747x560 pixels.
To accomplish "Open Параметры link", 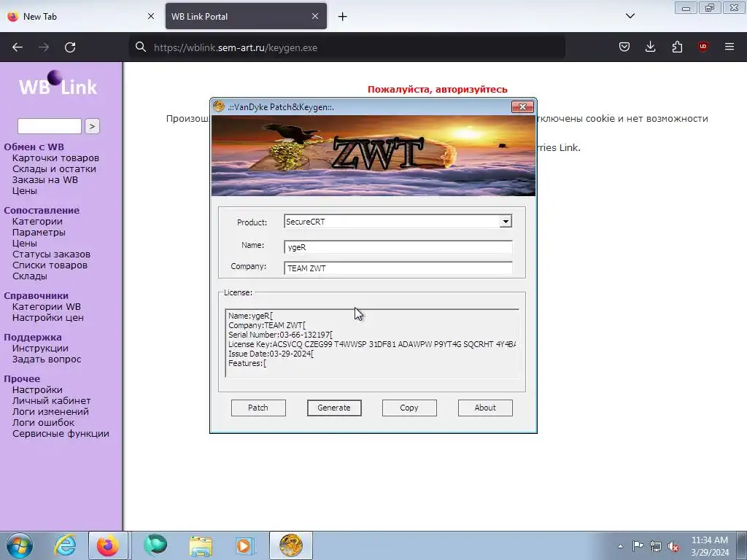I will tap(39, 233).
